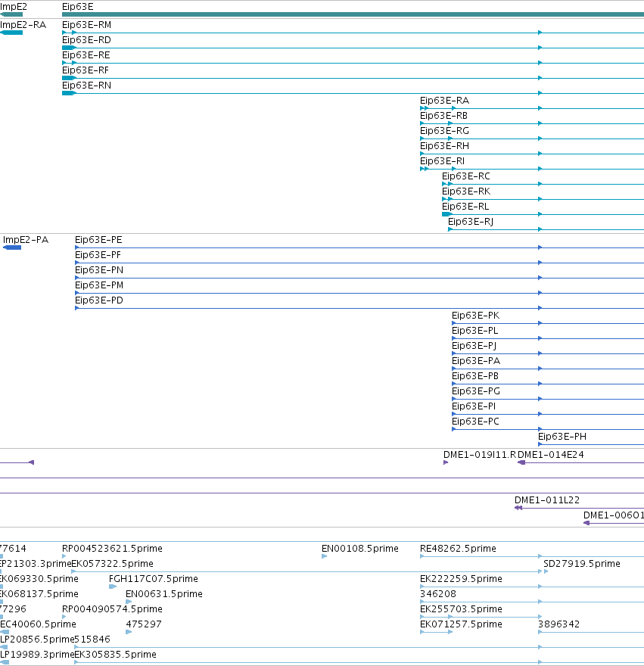Viewport: 644px width, 666px height.
Task: Click EST EK068137.5prime
Action: [39, 594]
